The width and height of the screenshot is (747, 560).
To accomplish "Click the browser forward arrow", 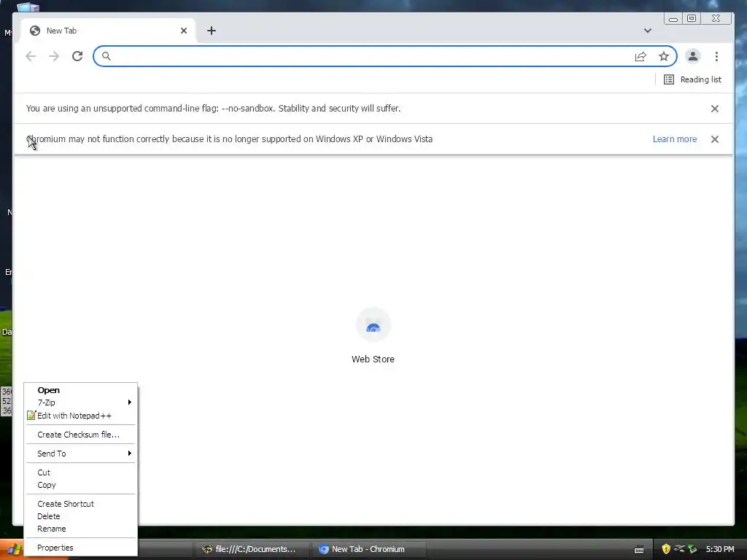I will 54,56.
